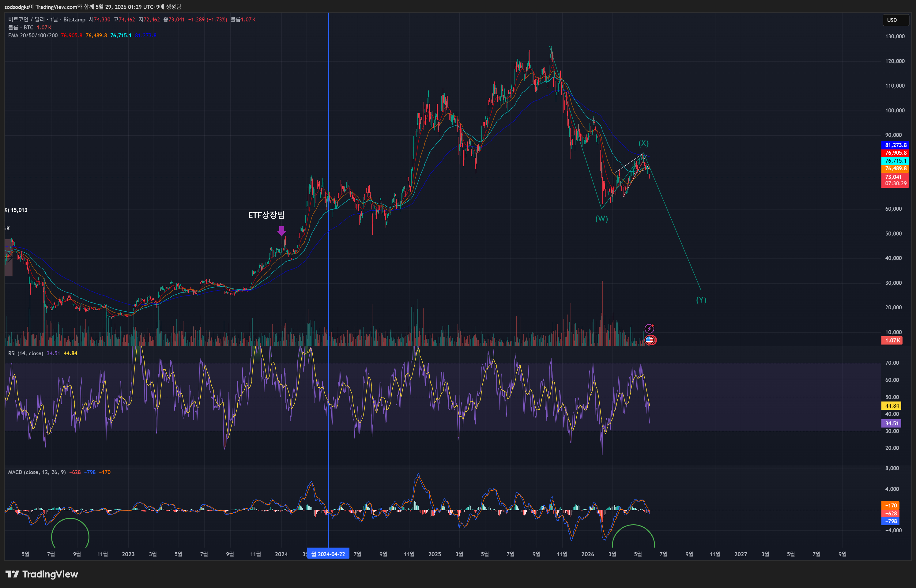Click the 30.00 RSI level label

point(892,431)
